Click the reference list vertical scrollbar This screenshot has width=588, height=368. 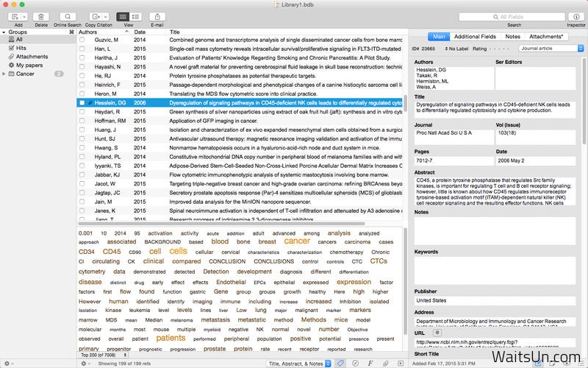(406, 102)
